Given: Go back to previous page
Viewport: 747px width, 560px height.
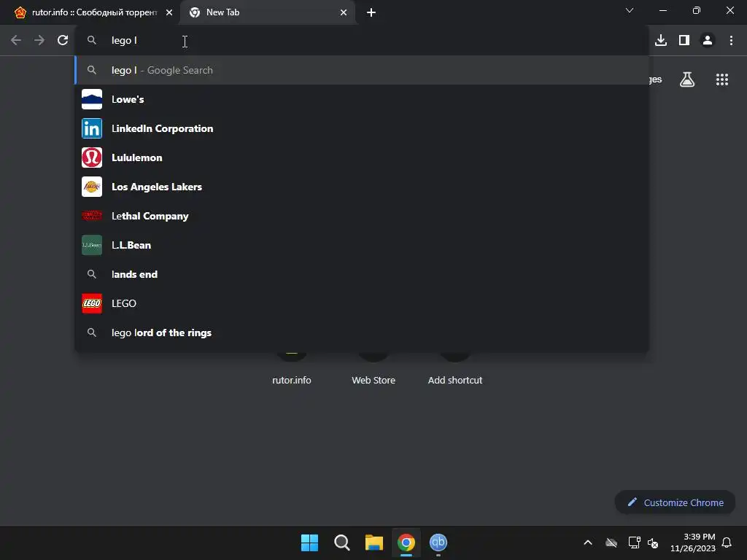Looking at the screenshot, I should (x=16, y=41).
